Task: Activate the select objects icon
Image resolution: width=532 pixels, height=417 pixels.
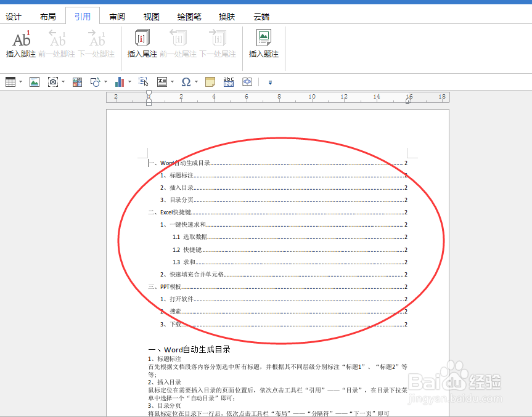Action: (143, 81)
